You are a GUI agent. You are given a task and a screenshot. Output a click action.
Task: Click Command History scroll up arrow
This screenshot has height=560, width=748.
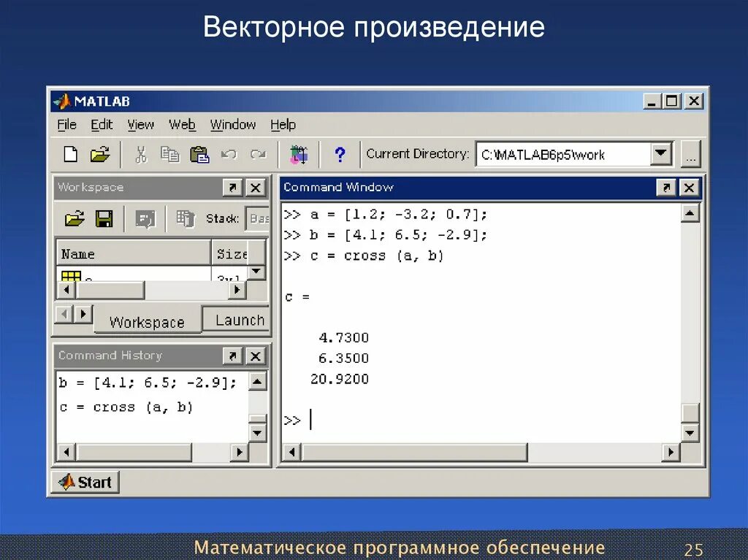click(x=258, y=381)
